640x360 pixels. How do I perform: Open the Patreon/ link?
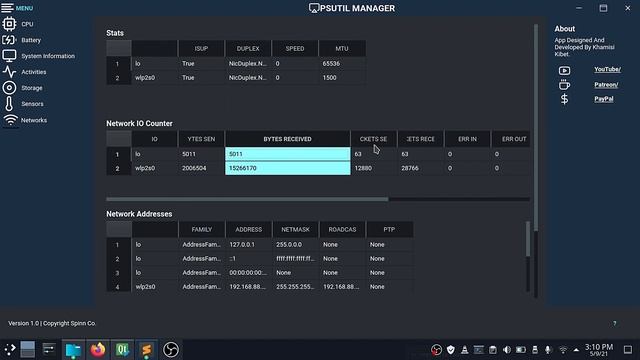click(x=606, y=85)
